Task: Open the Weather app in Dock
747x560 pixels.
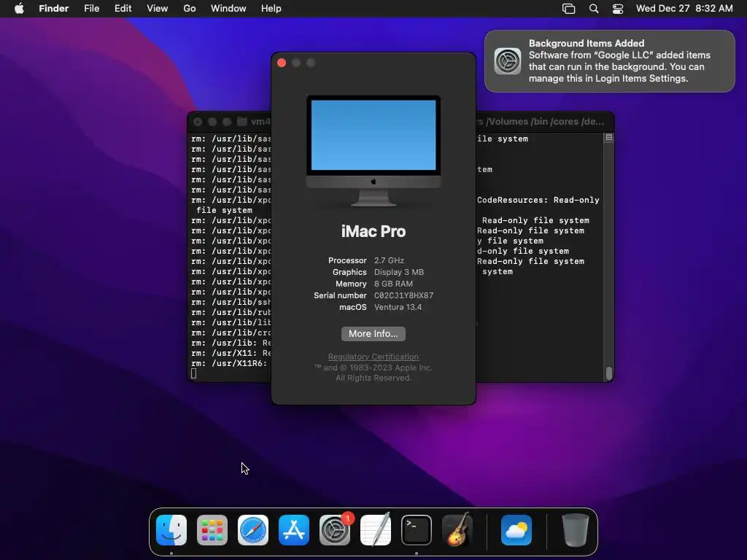Action: point(516,530)
